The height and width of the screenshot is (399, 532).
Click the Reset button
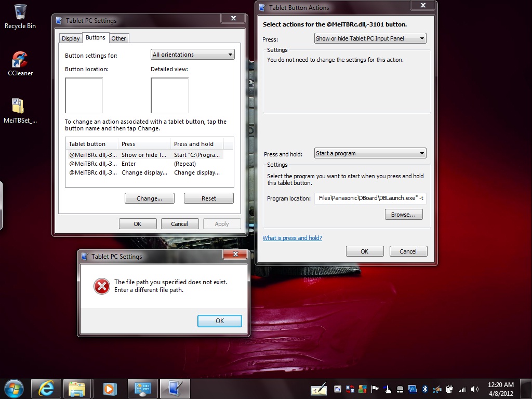coord(209,198)
